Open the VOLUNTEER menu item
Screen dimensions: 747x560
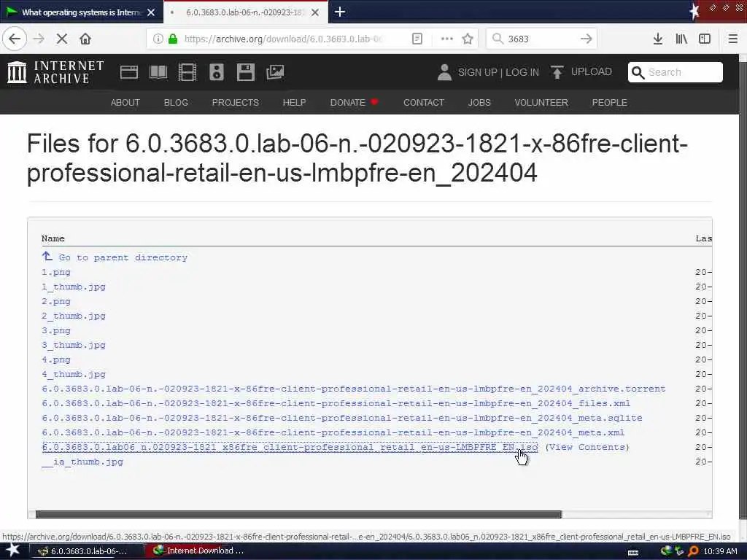tap(541, 102)
